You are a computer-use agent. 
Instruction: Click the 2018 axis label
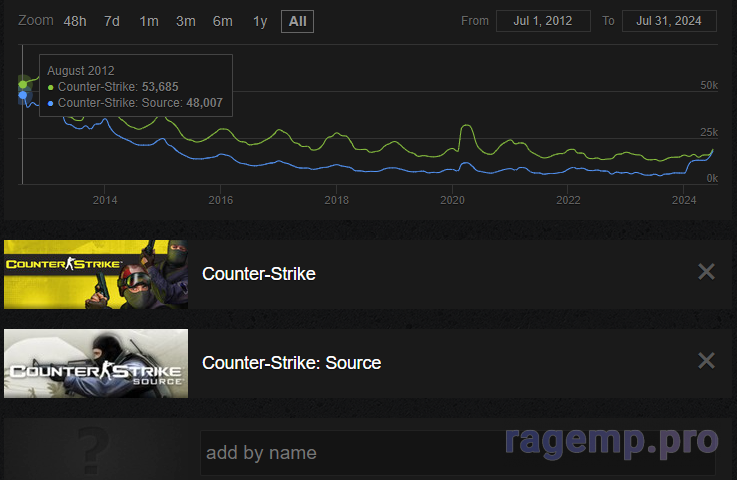[337, 200]
